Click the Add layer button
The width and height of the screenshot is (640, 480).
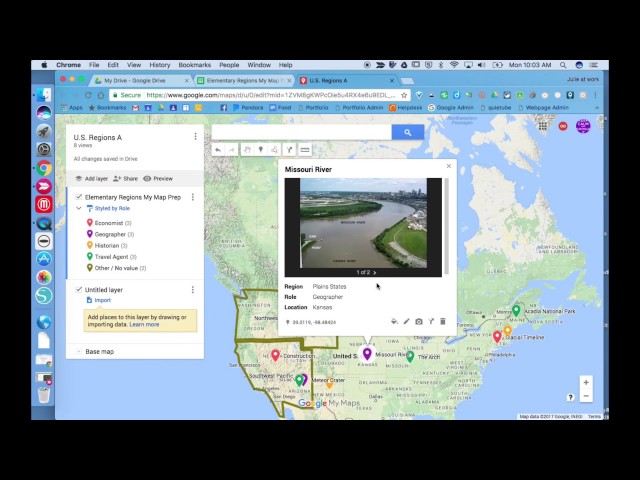[92, 178]
